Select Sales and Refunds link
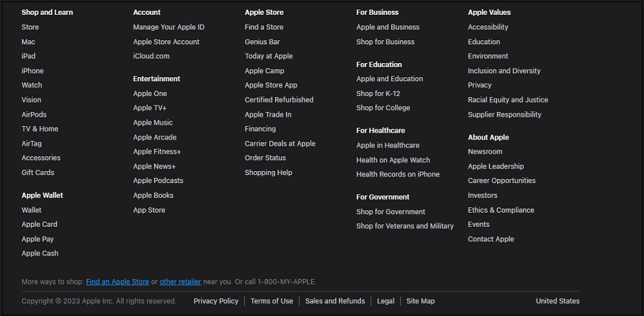644x316 pixels. (335, 301)
